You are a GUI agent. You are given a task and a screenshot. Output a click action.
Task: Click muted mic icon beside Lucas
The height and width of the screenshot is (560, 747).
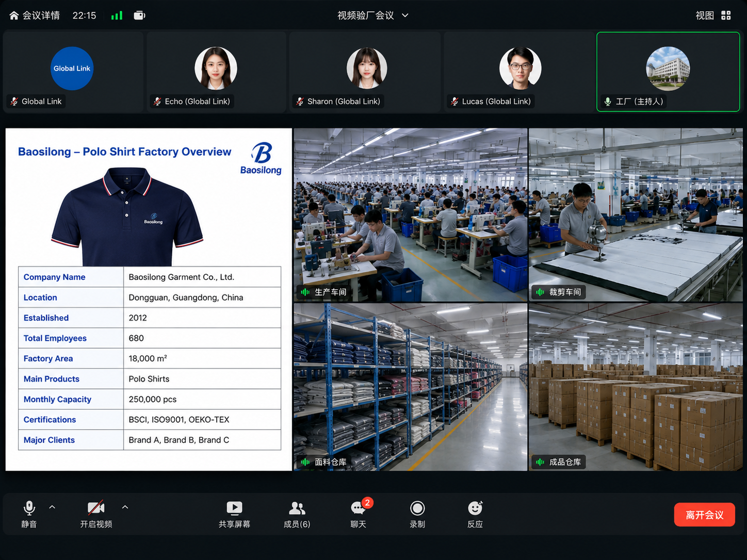pos(454,102)
